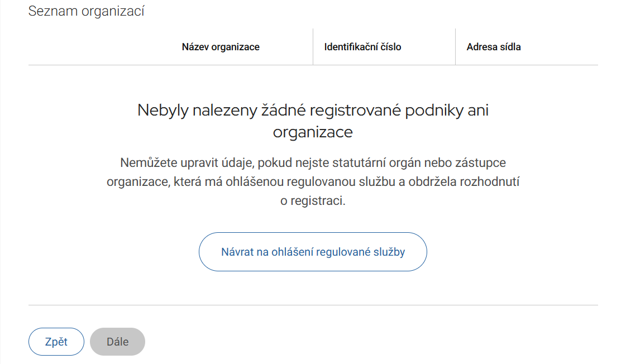Click the description line mentioning 'ohlášenou regulovanou službu'
Viewport: 626px width, 364px height.
tap(313, 182)
